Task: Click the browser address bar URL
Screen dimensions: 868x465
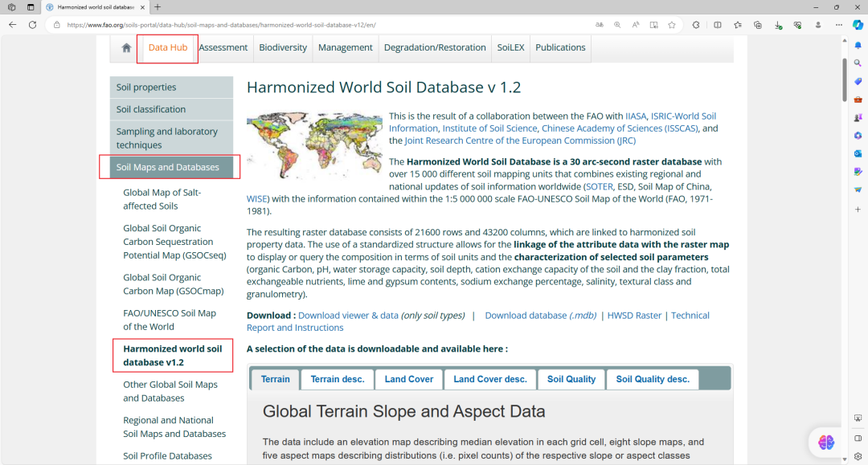Action: 222,25
